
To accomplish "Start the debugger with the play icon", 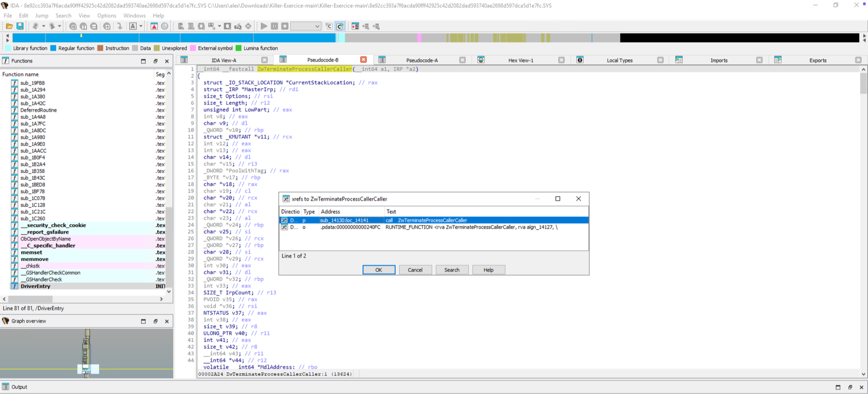I will (x=264, y=26).
